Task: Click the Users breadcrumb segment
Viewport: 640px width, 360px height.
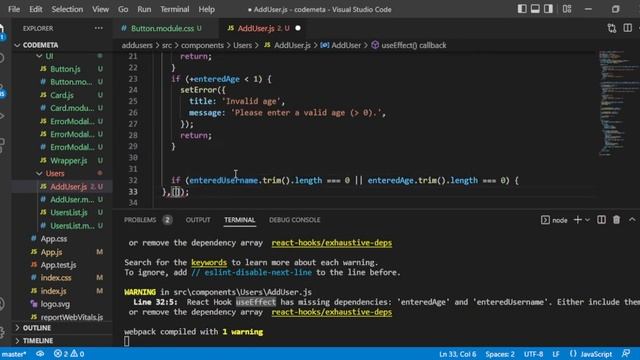Action: [242, 45]
